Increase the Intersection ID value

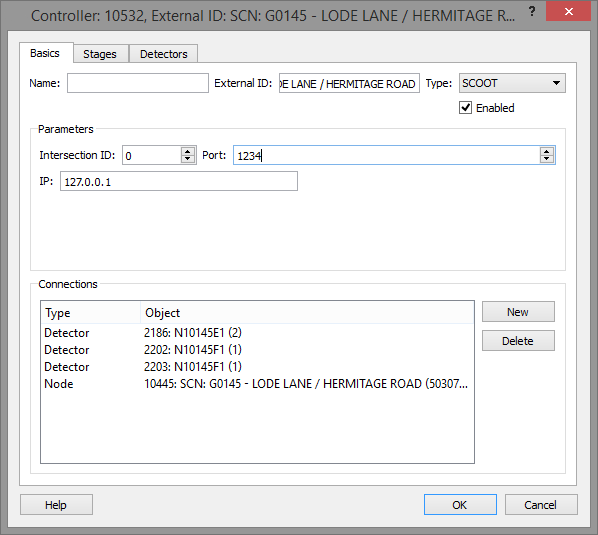point(188,151)
